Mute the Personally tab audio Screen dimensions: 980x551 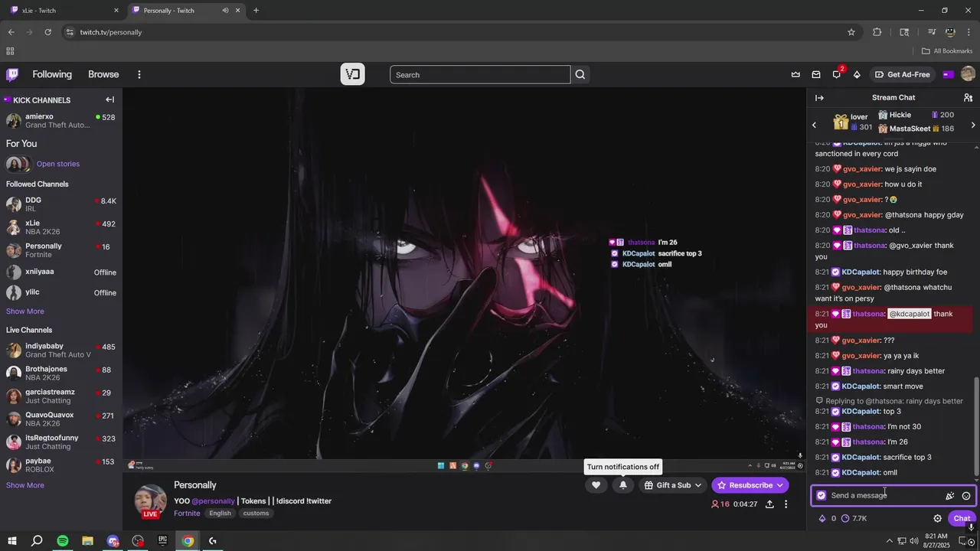[x=225, y=11]
